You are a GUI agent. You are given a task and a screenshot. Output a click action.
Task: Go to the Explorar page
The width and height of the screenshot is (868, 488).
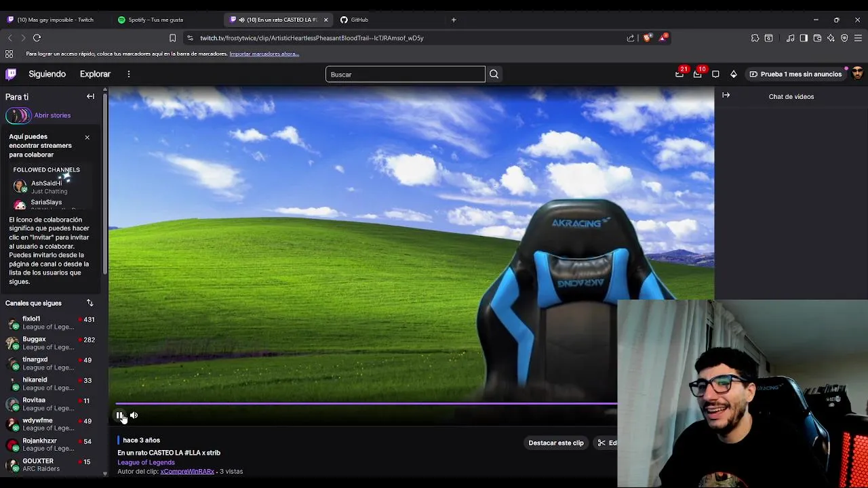point(95,74)
